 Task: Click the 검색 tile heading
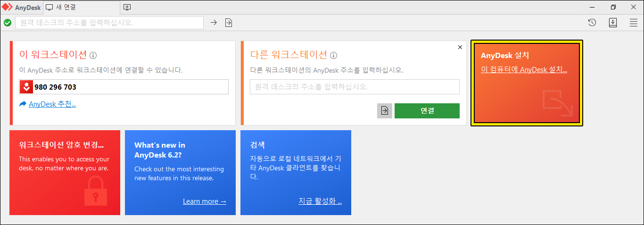[257, 145]
